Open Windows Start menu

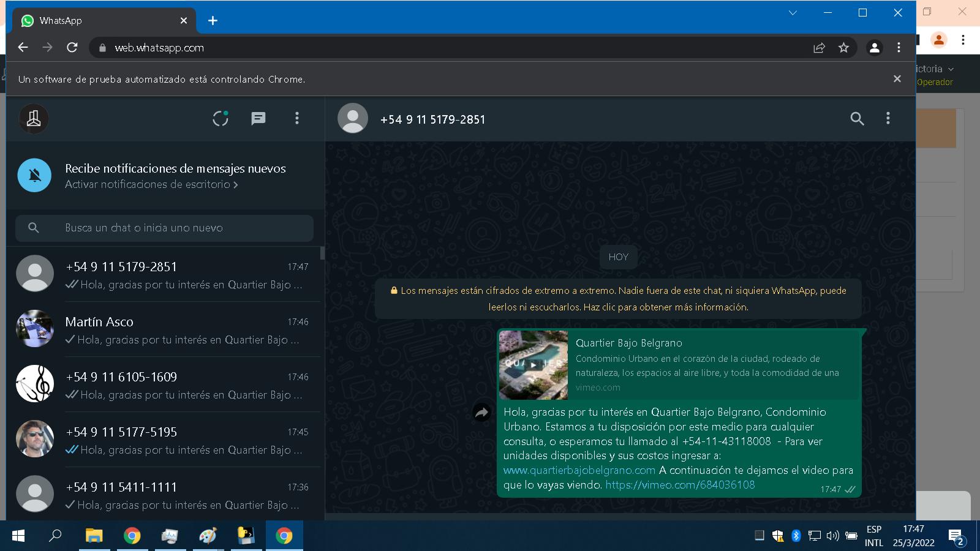(x=18, y=536)
